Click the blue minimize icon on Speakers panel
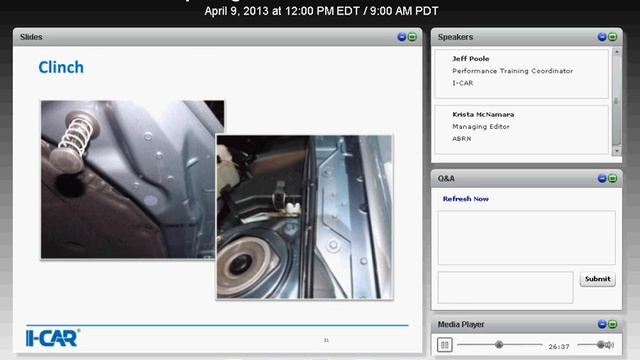This screenshot has height=360, width=640. pos(602,37)
